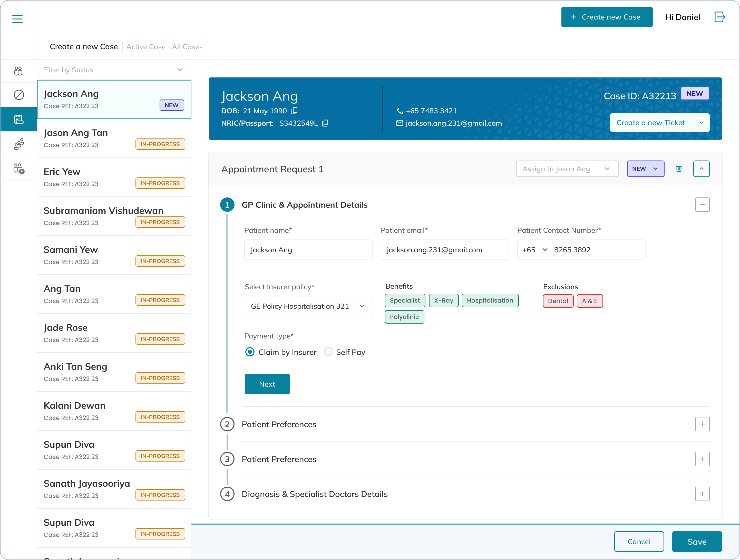Select the Self Pay payment option
Image resolution: width=740 pixels, height=560 pixels.
tap(328, 352)
